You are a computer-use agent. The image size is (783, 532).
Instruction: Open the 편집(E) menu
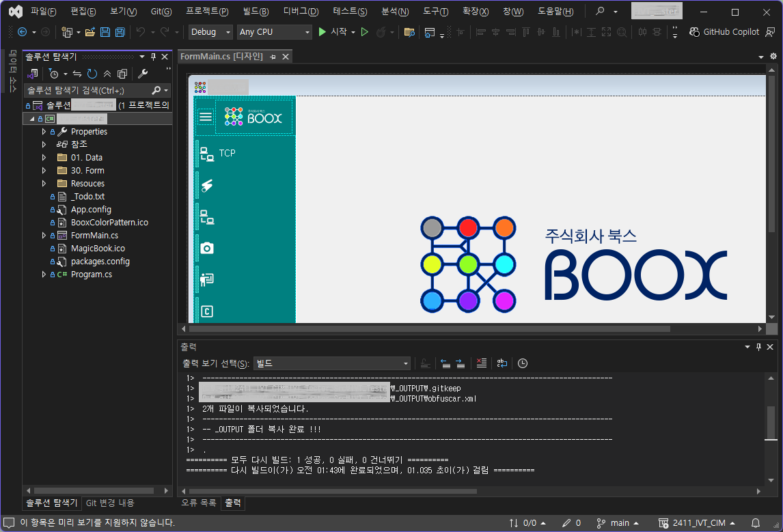pos(83,12)
